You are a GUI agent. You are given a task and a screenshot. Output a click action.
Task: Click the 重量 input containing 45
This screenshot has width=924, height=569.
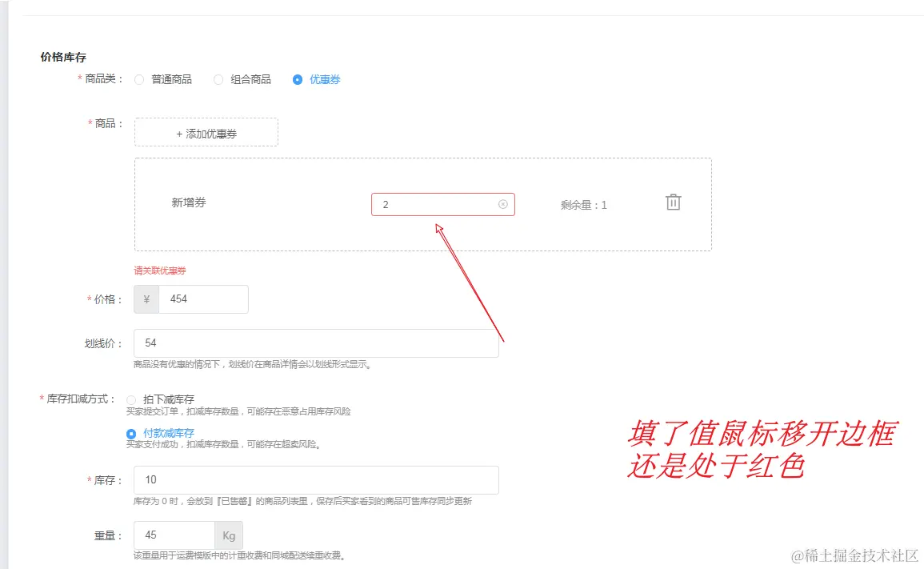(174, 535)
